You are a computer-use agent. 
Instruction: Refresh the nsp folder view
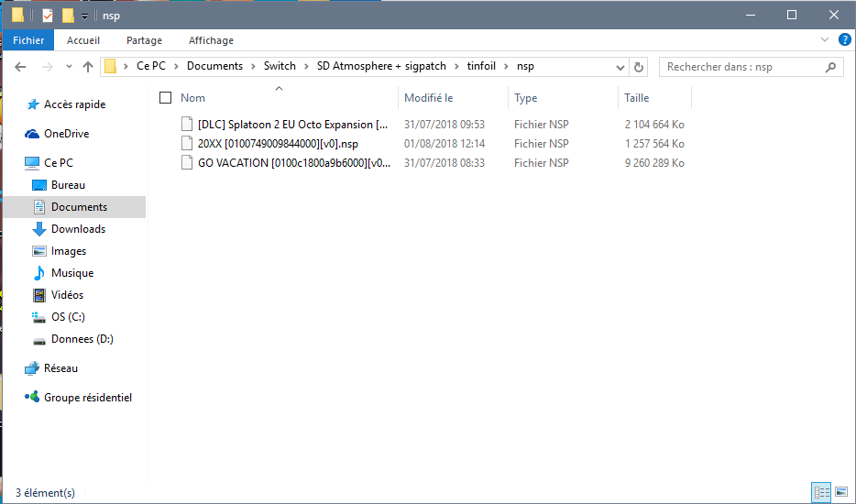coord(638,67)
